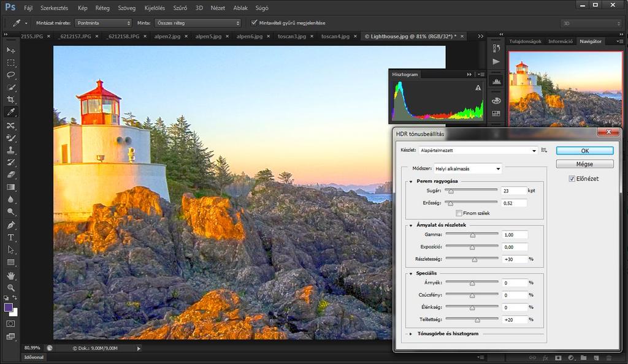Open the History panel icon
Viewport: 628px width, 364px height.
click(496, 48)
